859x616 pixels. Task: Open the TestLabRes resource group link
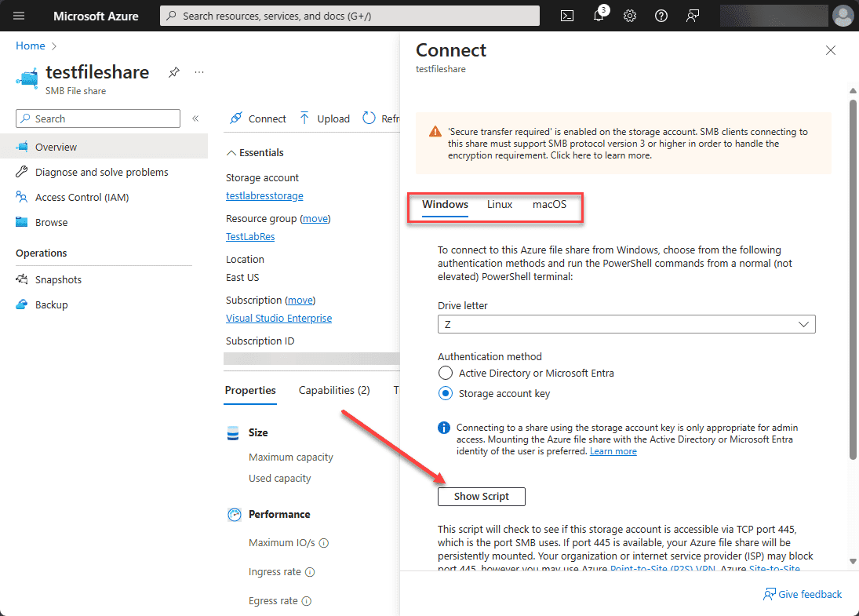[x=250, y=237]
